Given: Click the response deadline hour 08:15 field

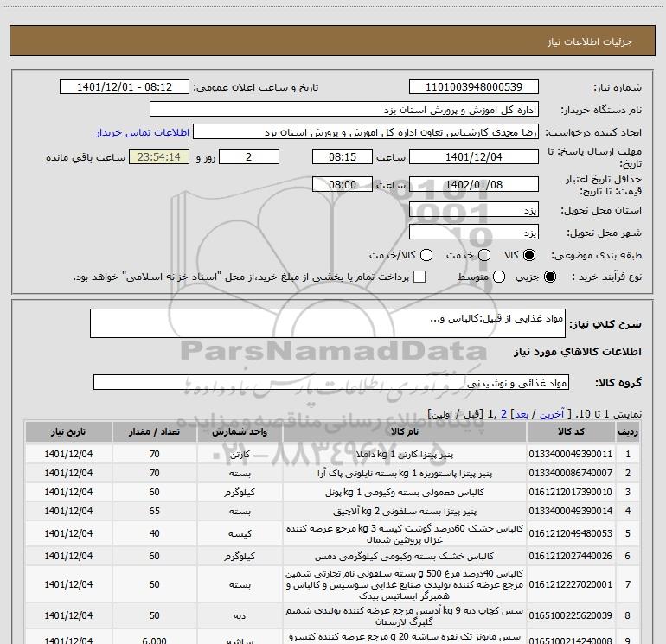Looking at the screenshot, I should pyautogui.click(x=343, y=156).
